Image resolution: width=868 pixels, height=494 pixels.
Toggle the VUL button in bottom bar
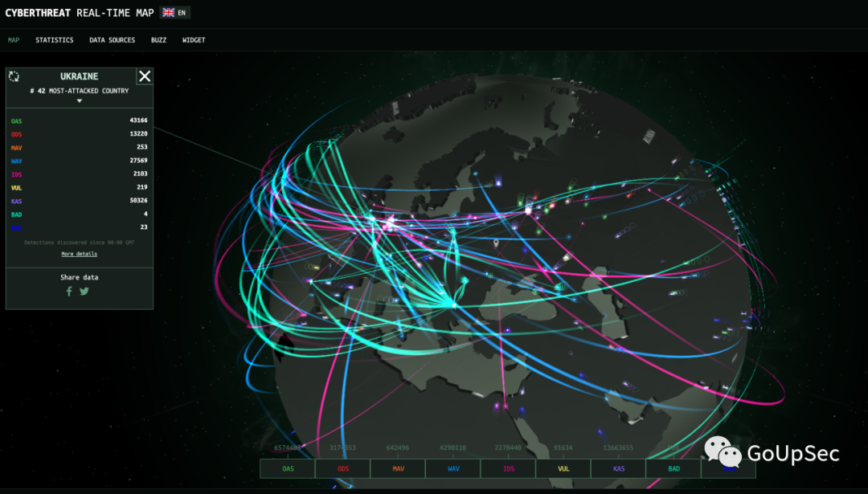[563, 468]
